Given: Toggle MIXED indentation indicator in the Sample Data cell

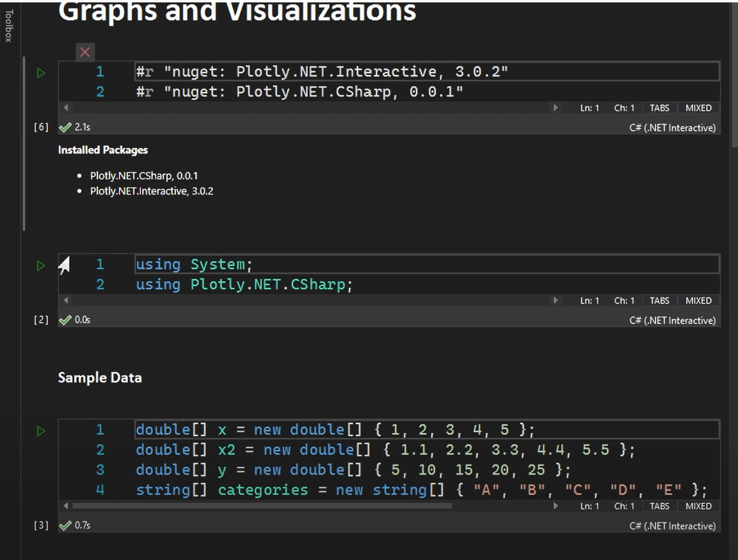Looking at the screenshot, I should pyautogui.click(x=698, y=506).
